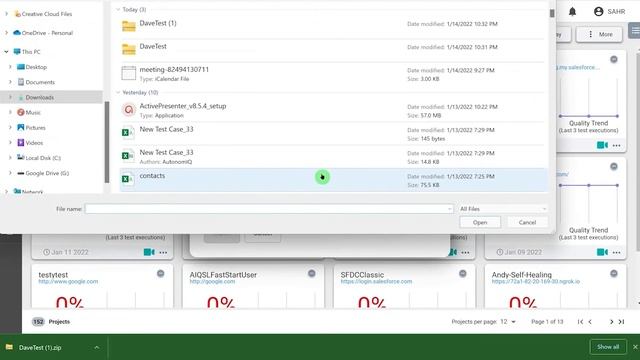Viewport: 640px width, 360px height.
Task: Click the Open button in file dialog
Action: (480, 222)
